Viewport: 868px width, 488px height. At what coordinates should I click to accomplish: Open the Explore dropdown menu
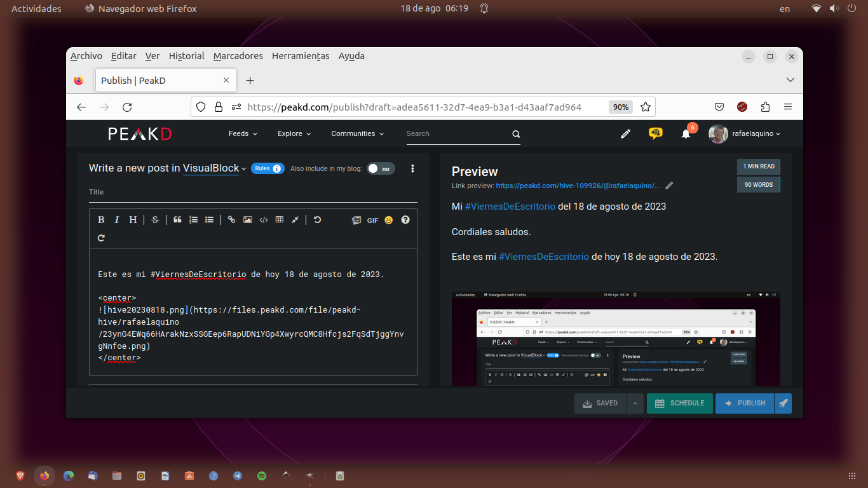pos(294,133)
